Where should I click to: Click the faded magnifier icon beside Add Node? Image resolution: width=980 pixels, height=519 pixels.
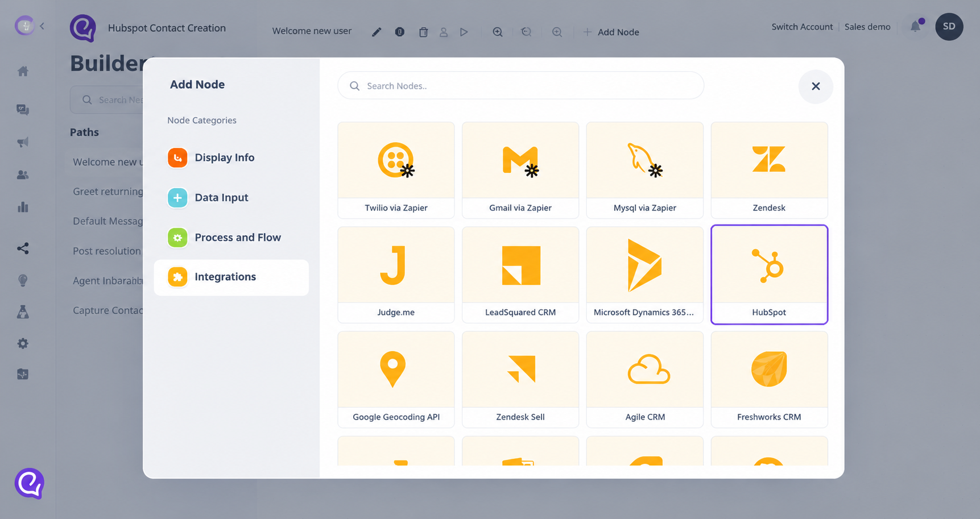557,32
